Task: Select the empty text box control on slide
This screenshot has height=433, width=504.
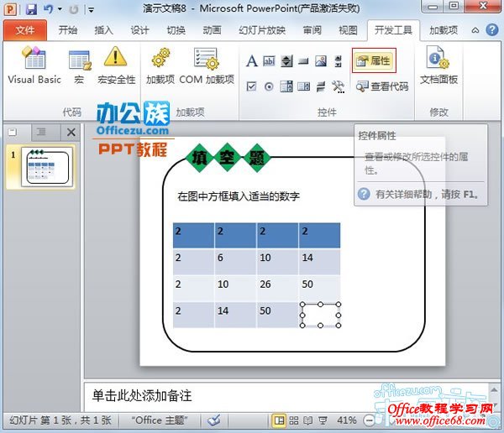Action: coord(320,315)
